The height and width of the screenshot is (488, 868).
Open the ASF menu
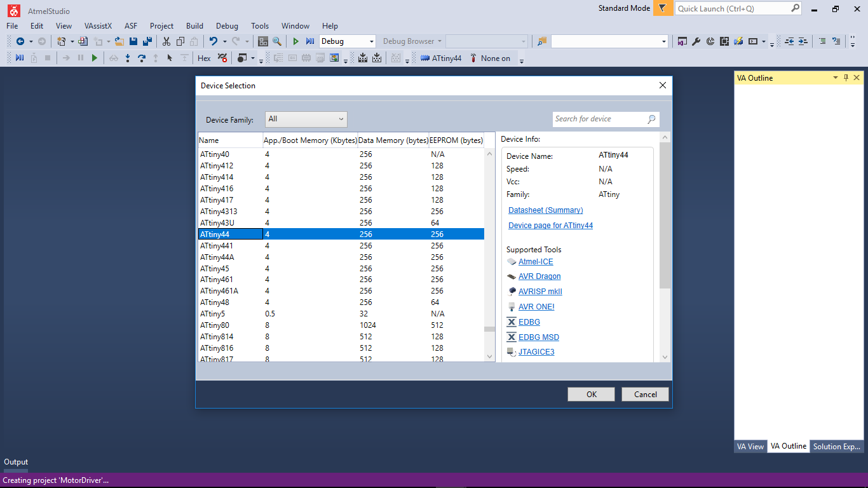(131, 26)
